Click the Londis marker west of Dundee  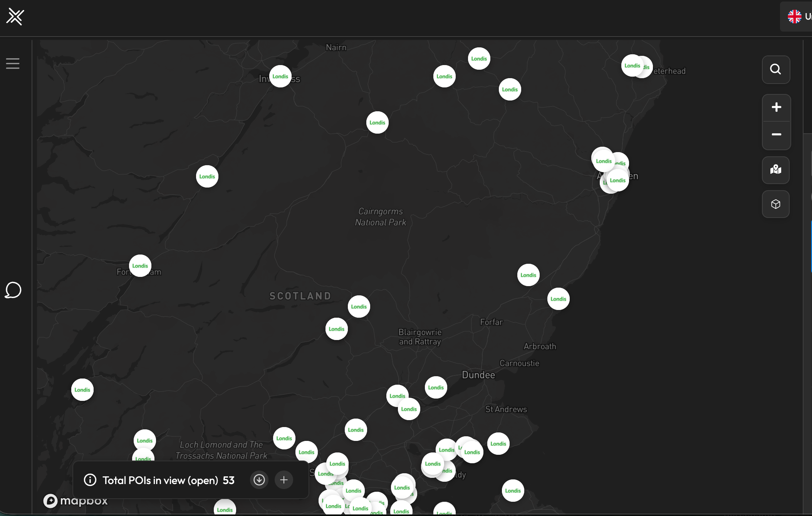tap(436, 387)
